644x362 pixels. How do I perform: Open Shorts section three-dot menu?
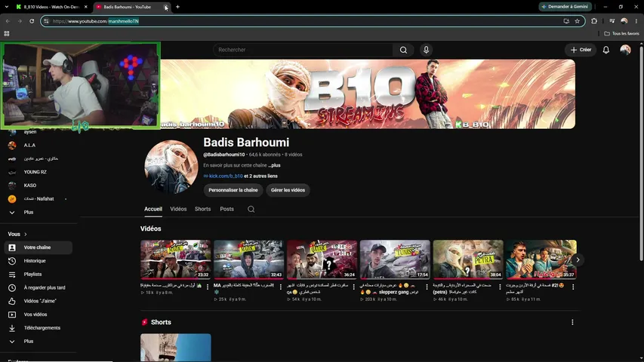(x=572, y=322)
